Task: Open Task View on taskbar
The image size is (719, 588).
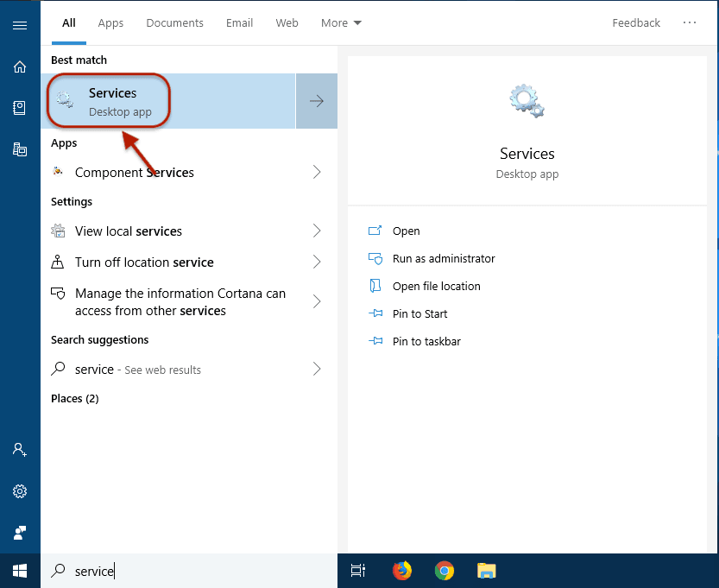Action: click(358, 571)
